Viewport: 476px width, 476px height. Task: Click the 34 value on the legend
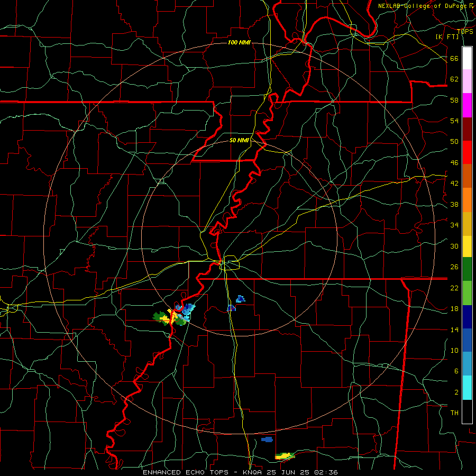pos(454,225)
